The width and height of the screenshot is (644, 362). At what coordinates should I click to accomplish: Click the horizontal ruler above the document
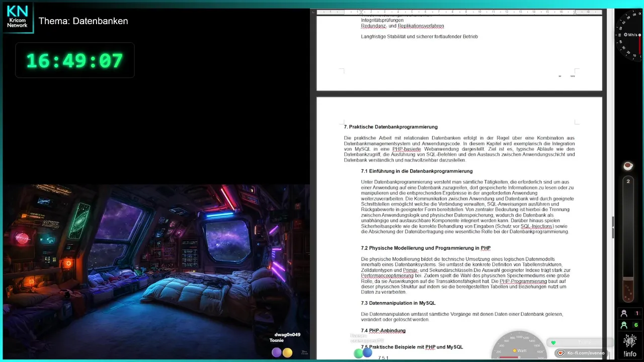pos(459,12)
